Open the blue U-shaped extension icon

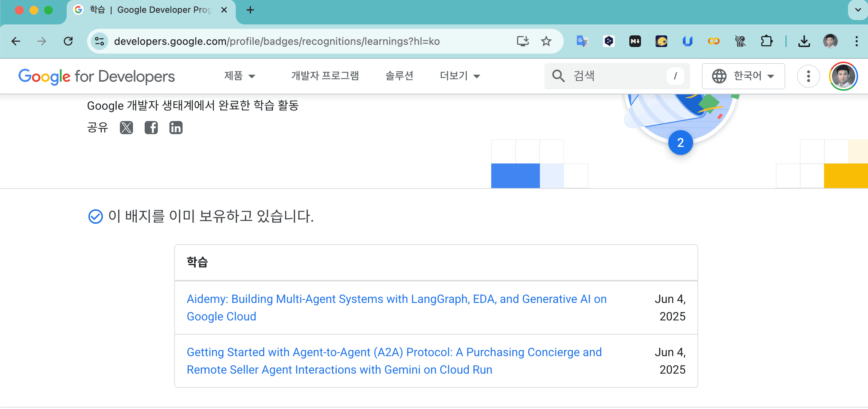click(687, 41)
